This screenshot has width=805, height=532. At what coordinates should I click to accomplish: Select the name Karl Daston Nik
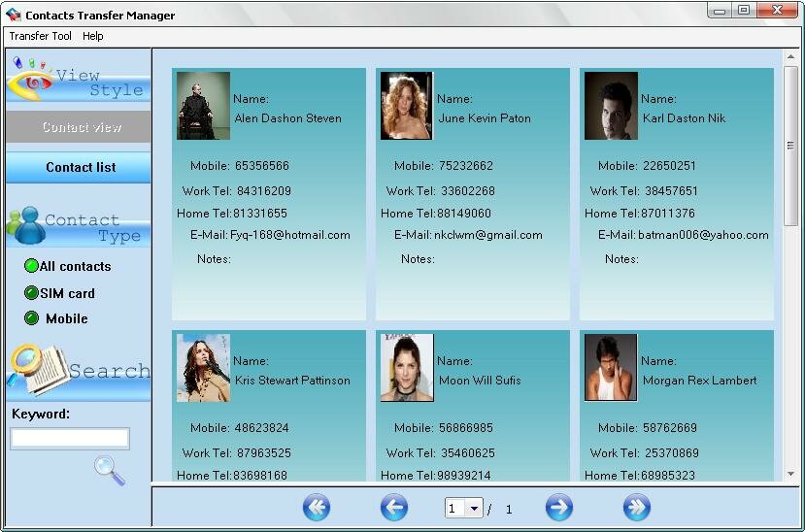tap(685, 118)
